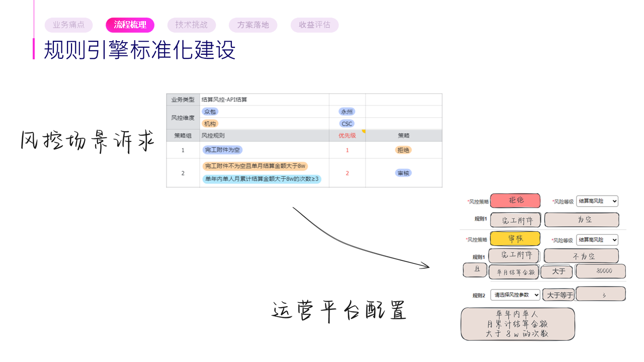
Task: Click the 完工附件 box next to 不为空
Action: (x=514, y=255)
